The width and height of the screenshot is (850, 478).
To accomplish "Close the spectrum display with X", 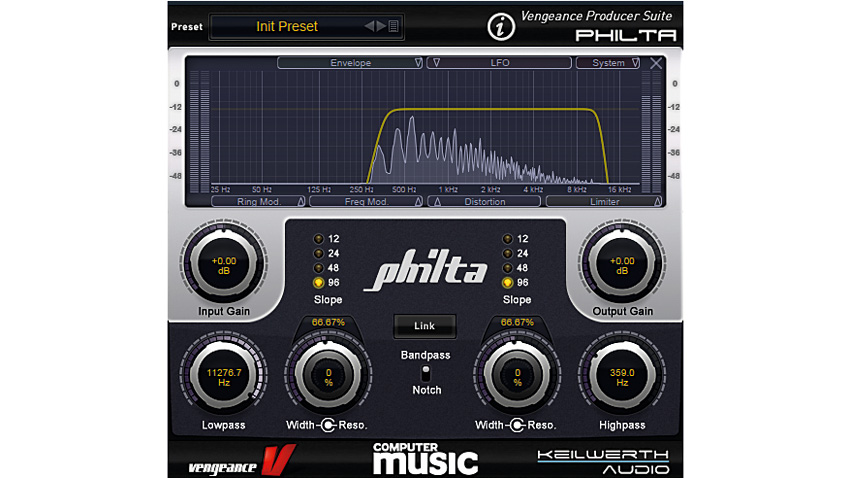I will click(x=656, y=63).
